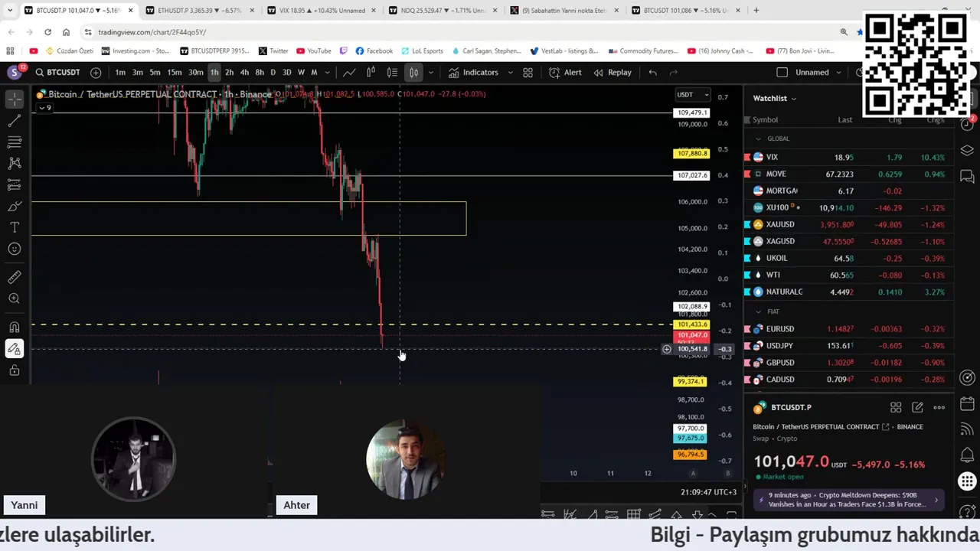The width and height of the screenshot is (980, 551).
Task: Select EURUSD in the watchlist
Action: click(848, 328)
